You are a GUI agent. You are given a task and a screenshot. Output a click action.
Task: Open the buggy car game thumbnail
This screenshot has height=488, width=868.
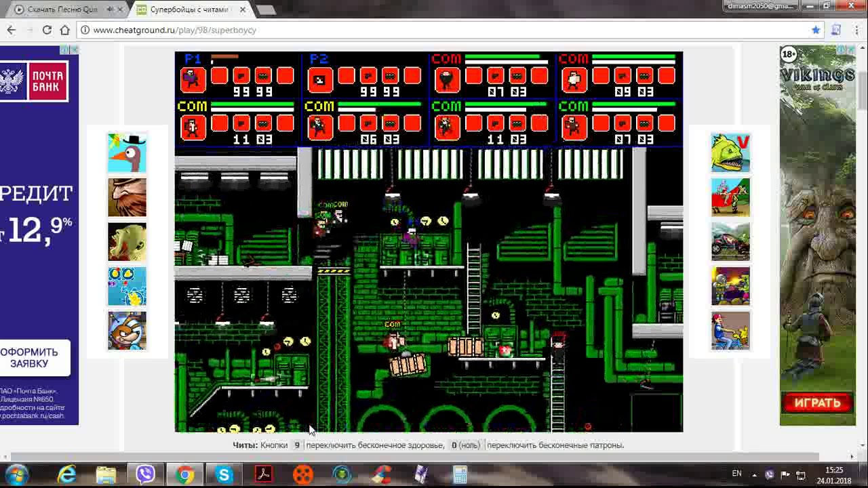(x=730, y=242)
